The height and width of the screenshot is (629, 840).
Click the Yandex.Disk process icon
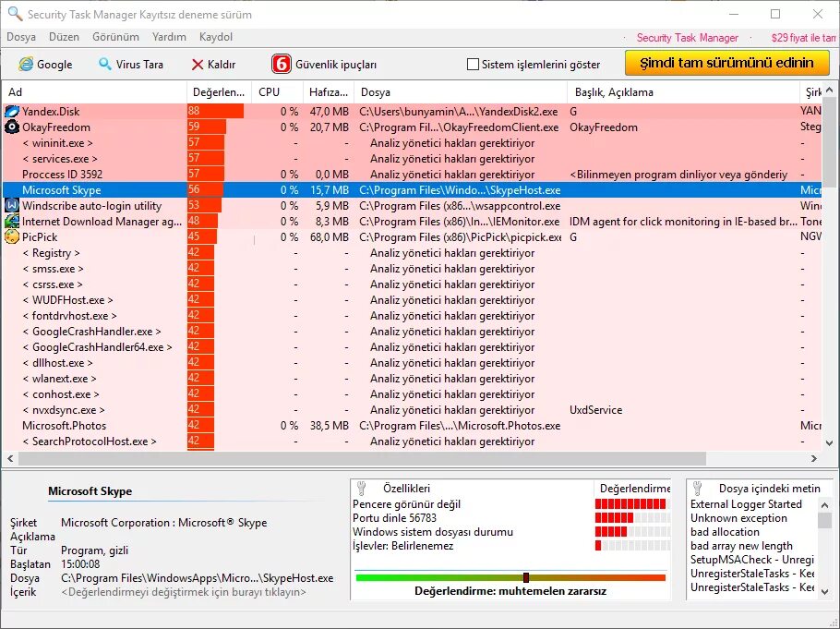(x=12, y=112)
